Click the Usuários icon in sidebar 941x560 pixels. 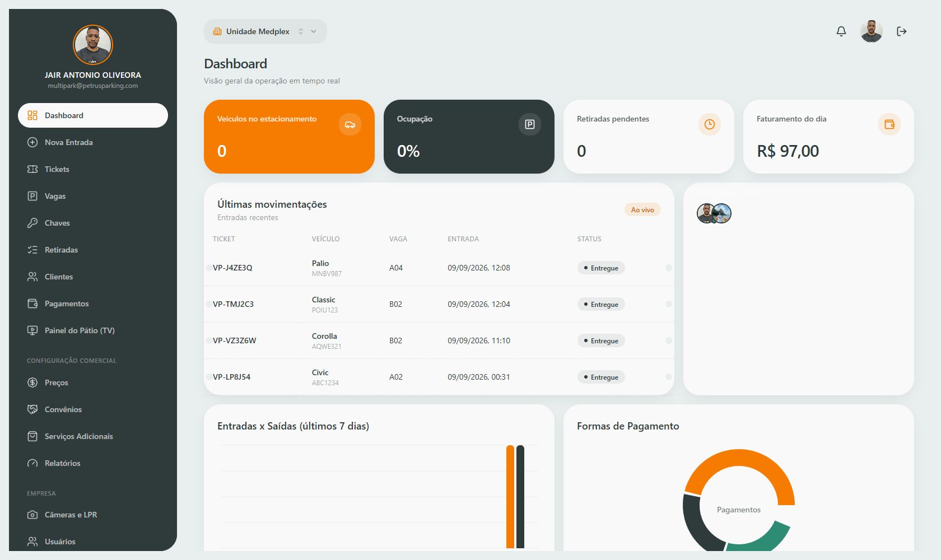coord(32,542)
